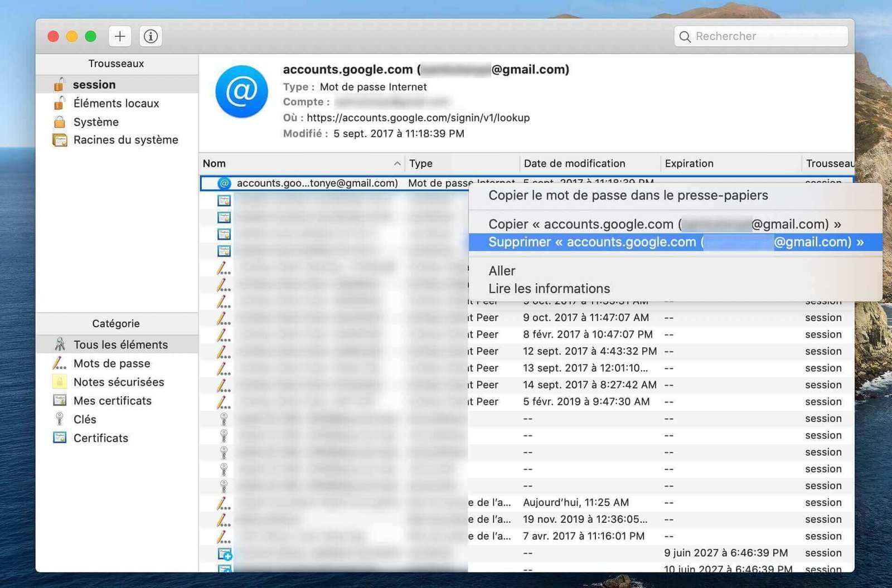Select row dated 12 sept. 2017 à 4:43:32 PM
The width and height of the screenshot is (892, 588).
coord(527,351)
